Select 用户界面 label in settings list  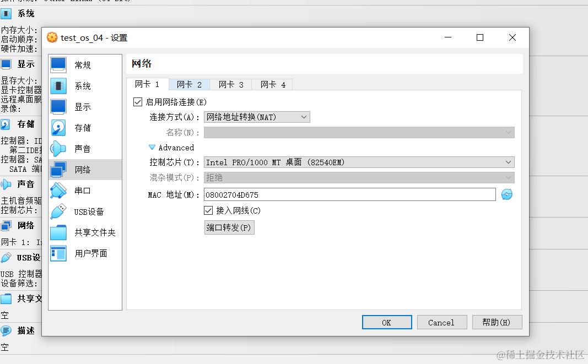(x=91, y=253)
